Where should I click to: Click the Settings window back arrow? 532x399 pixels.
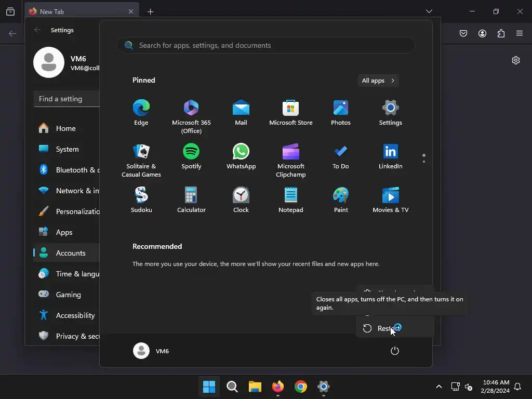pyautogui.click(x=37, y=30)
